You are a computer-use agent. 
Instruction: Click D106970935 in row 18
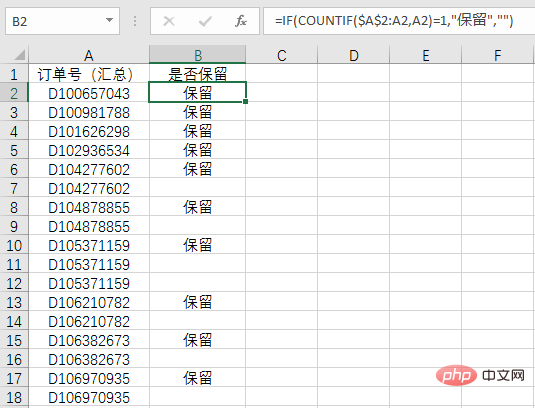(x=89, y=397)
